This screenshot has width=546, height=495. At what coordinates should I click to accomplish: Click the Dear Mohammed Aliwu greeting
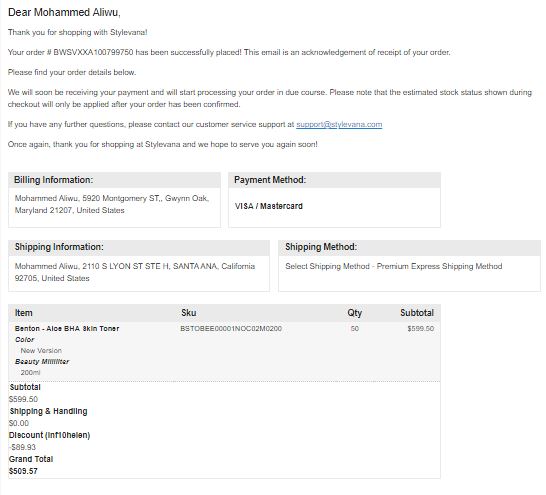(x=64, y=13)
